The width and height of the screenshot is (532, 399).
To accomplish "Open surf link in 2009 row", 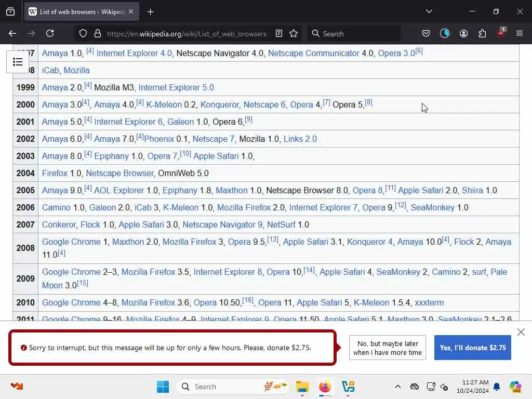I will click(478, 272).
